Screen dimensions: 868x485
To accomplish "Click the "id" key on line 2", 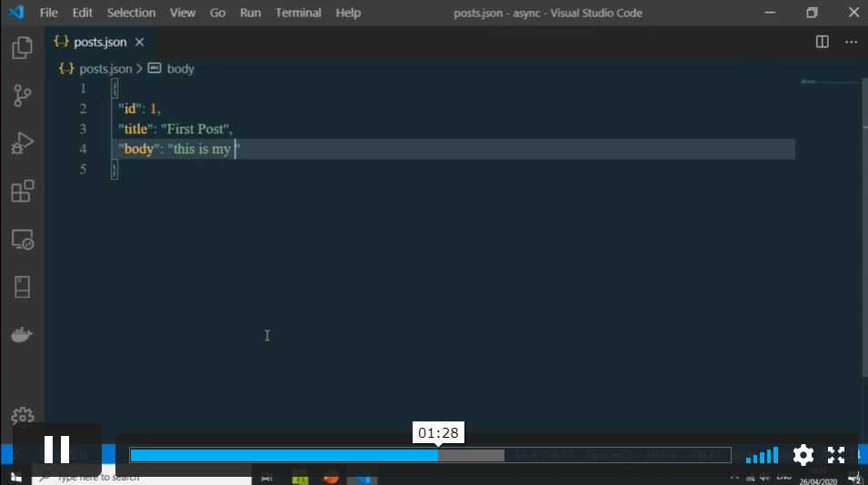I will click(x=130, y=108).
